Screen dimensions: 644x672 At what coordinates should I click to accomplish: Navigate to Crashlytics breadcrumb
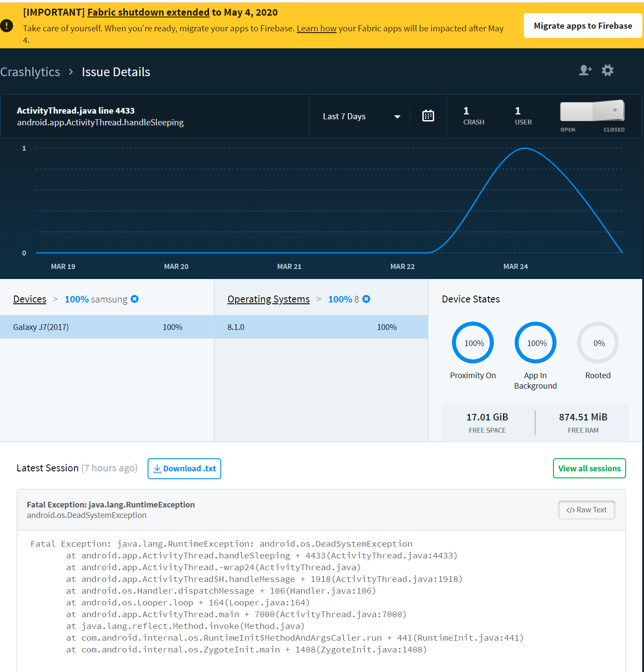[30, 72]
